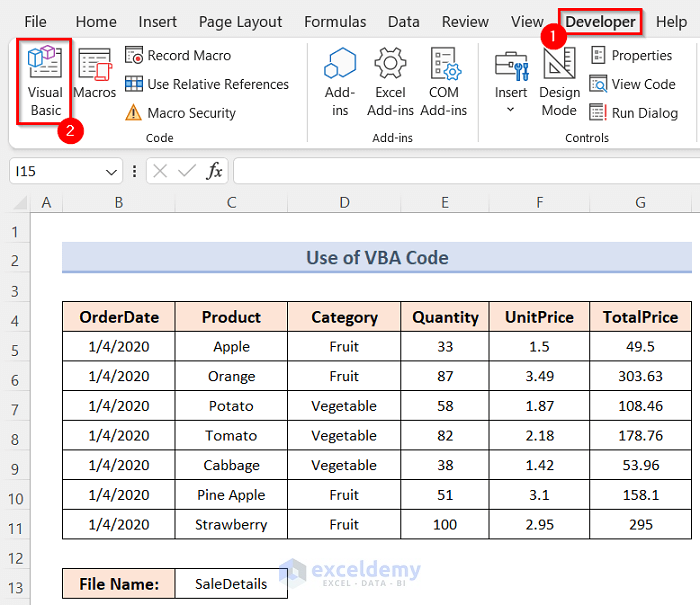
Task: Open the Macros dialog
Action: (x=95, y=76)
